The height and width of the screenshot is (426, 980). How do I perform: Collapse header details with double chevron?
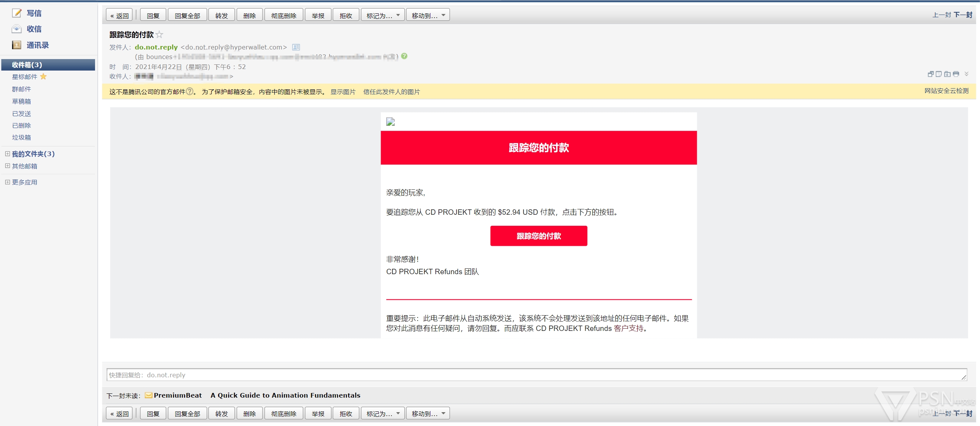pos(966,74)
